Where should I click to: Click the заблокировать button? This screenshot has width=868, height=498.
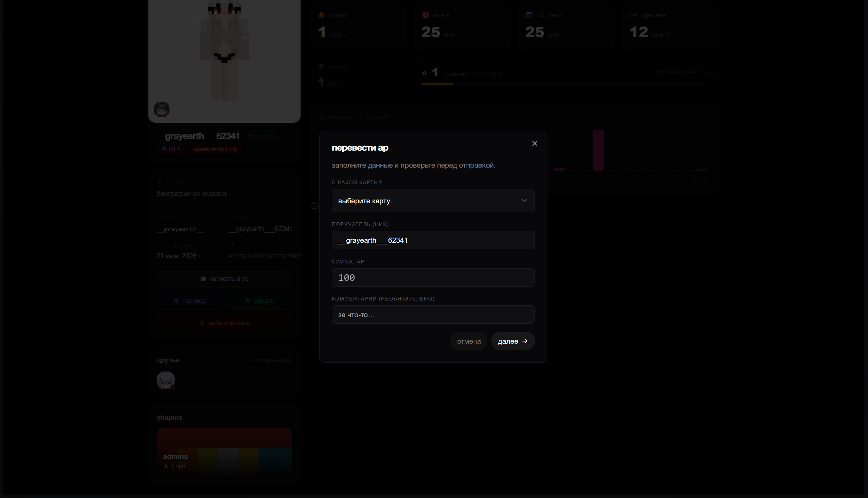224,323
